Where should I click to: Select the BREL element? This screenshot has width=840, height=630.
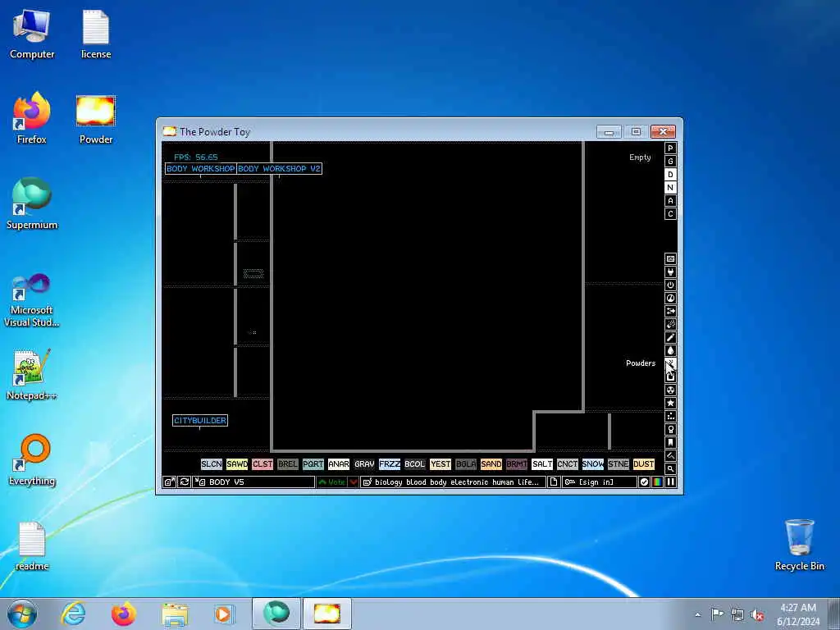(288, 464)
